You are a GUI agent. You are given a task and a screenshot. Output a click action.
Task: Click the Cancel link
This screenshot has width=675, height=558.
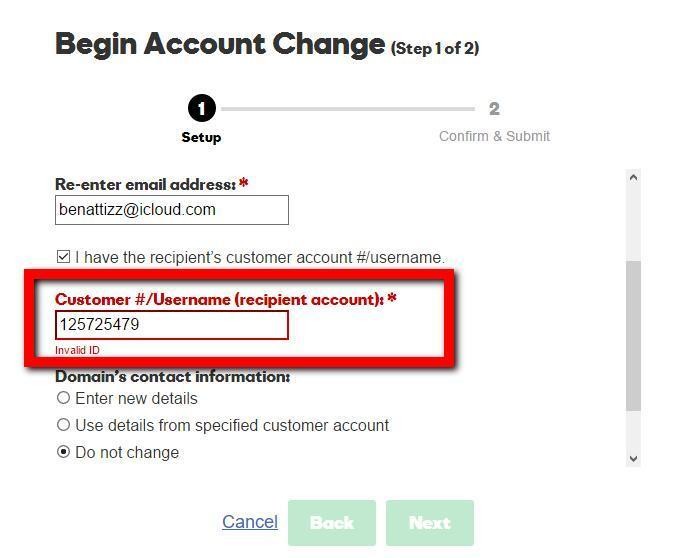pyautogui.click(x=250, y=522)
